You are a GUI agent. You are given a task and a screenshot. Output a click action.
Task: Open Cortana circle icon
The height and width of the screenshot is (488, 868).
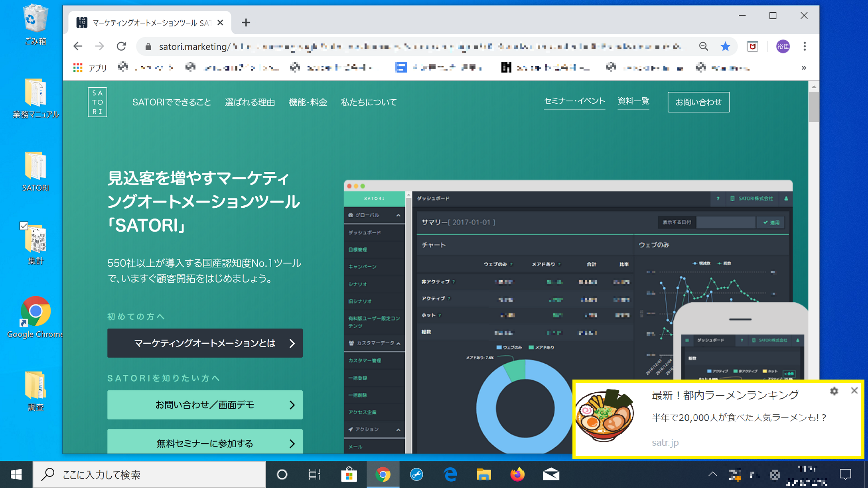[x=282, y=474]
